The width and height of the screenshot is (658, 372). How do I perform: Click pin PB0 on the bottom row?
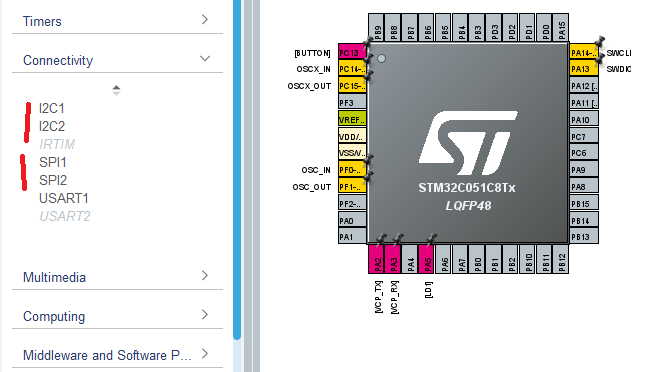(x=477, y=259)
